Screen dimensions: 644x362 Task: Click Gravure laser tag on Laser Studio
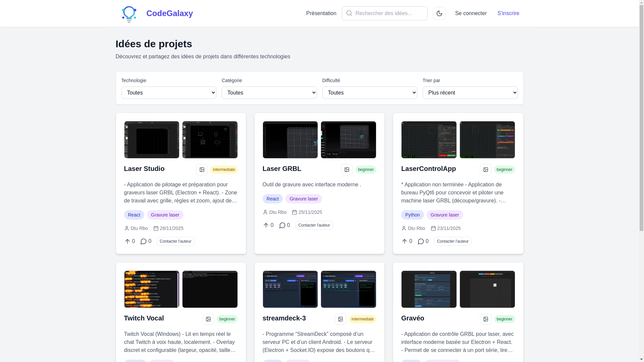[165, 215]
